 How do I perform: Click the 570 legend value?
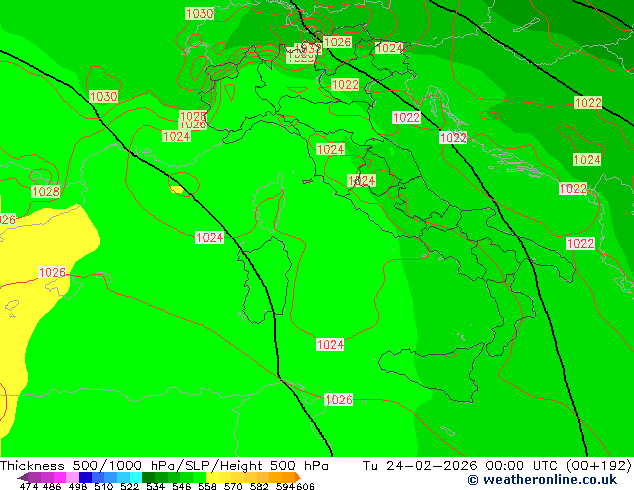[x=233, y=486]
